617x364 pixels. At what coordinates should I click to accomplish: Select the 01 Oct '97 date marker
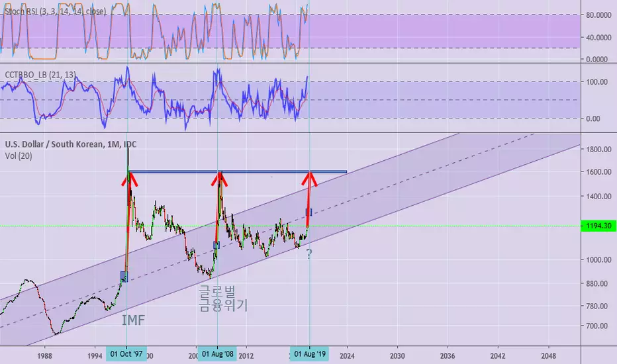126,354
